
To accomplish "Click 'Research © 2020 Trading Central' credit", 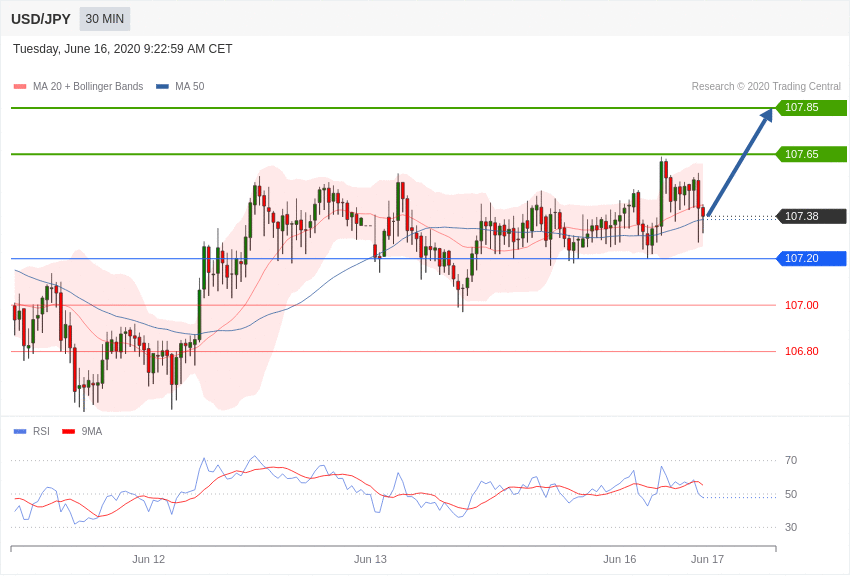I will pyautogui.click(x=766, y=86).
